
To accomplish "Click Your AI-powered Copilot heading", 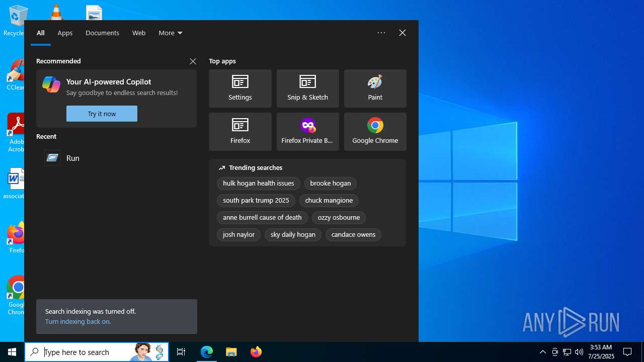I will (x=109, y=81).
